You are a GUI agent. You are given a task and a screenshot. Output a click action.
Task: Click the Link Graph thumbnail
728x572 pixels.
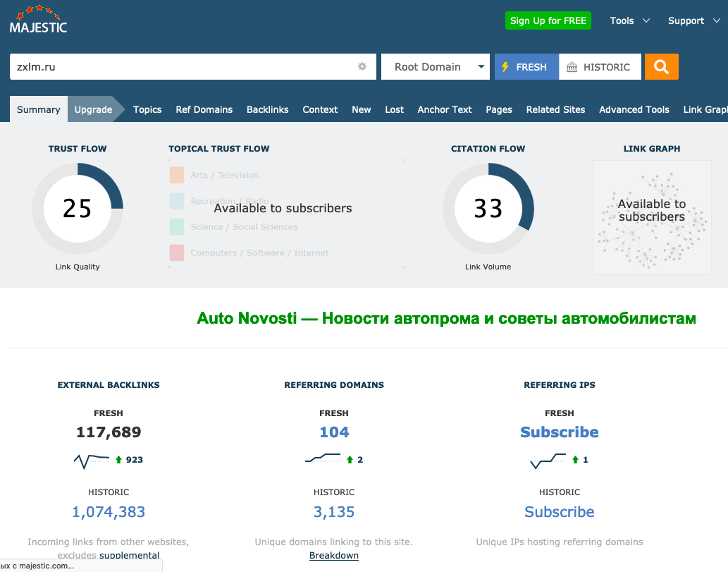pos(651,217)
